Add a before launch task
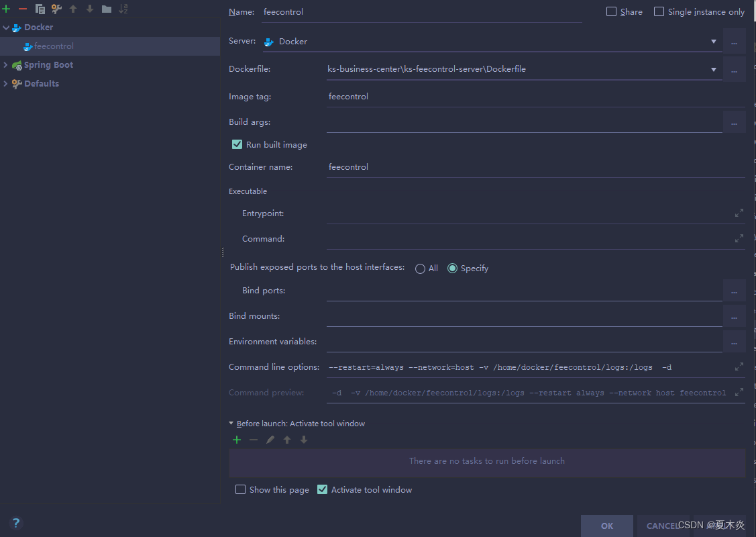The image size is (756, 537). point(237,440)
